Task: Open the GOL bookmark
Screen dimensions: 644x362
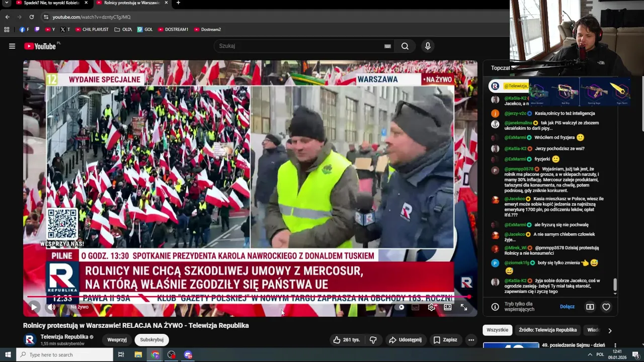Action: (145, 30)
